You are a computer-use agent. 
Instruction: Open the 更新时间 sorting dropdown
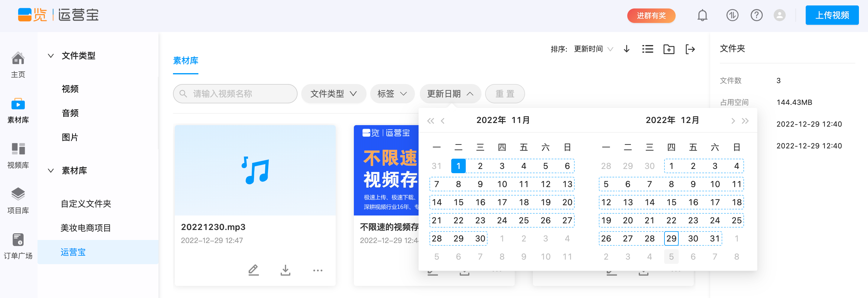coord(592,49)
